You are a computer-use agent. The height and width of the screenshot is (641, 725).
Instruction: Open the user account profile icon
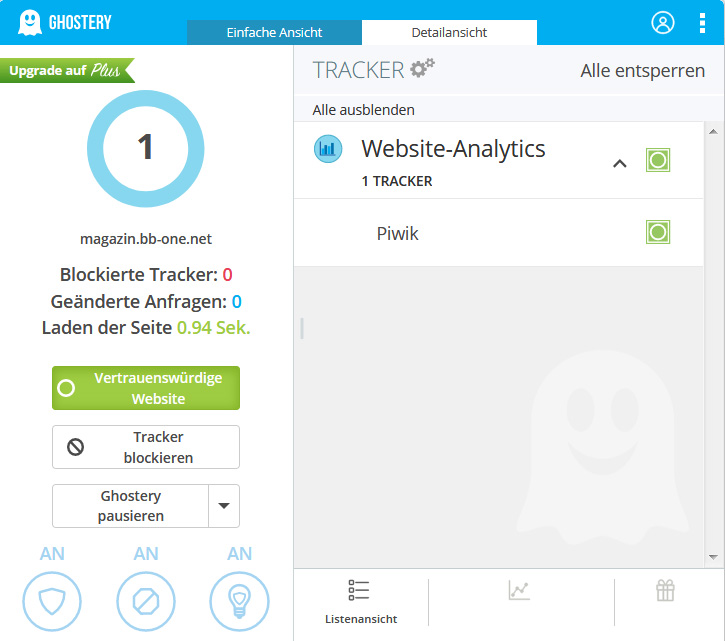pos(663,23)
